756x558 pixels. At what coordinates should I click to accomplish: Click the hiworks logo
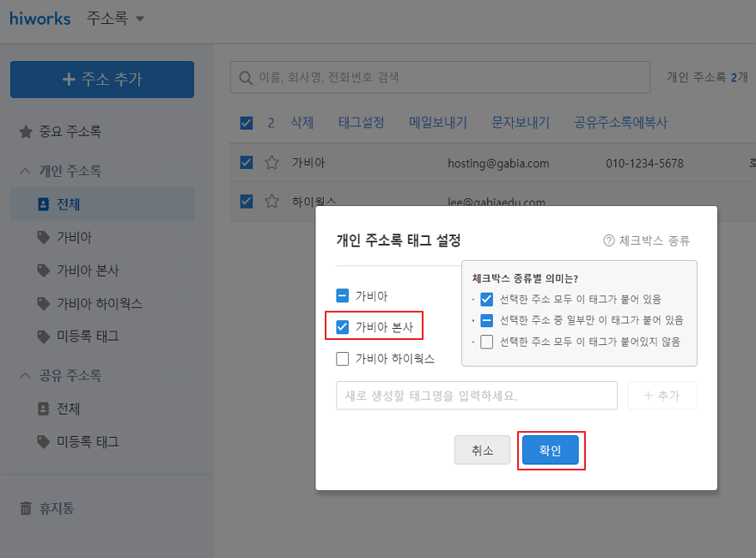[40, 19]
